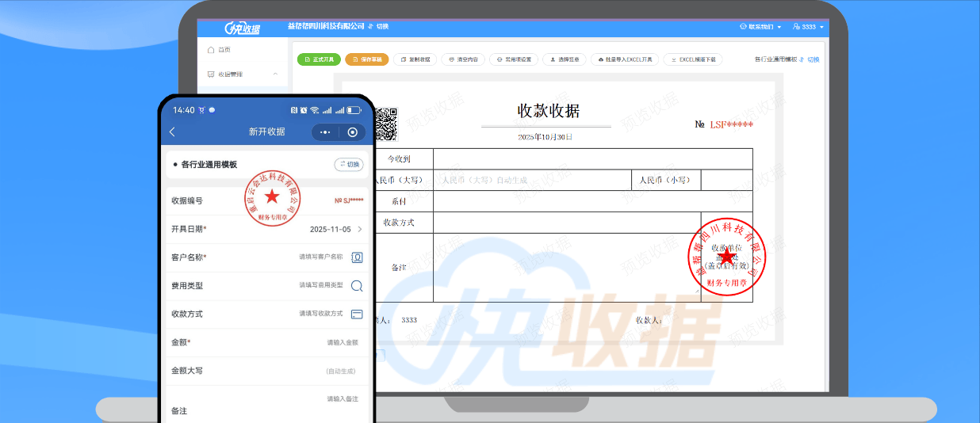Click the orange 保存草稿 button
980x423 pixels.
(366, 59)
